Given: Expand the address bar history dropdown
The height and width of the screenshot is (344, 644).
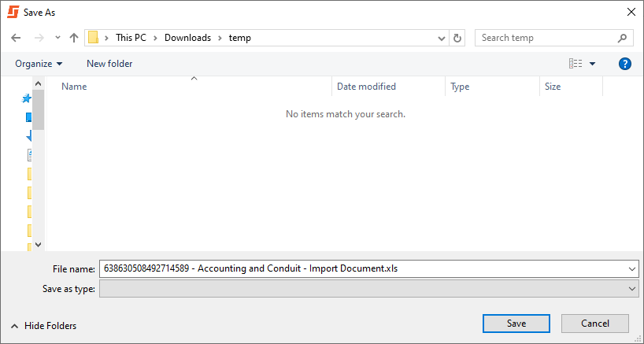Looking at the screenshot, I should (442, 38).
